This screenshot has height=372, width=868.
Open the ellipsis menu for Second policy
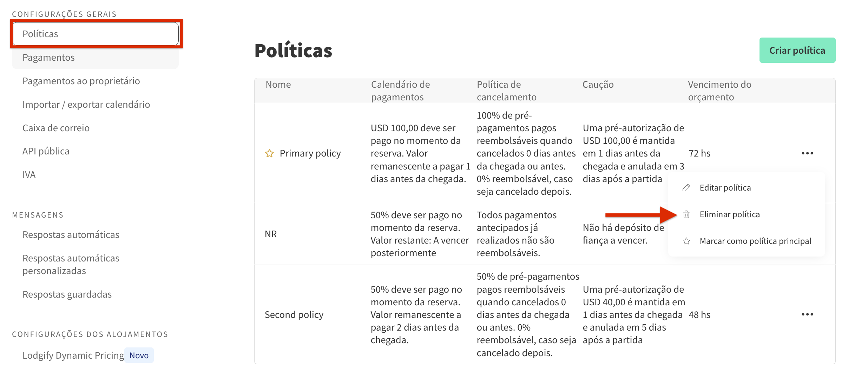808,314
